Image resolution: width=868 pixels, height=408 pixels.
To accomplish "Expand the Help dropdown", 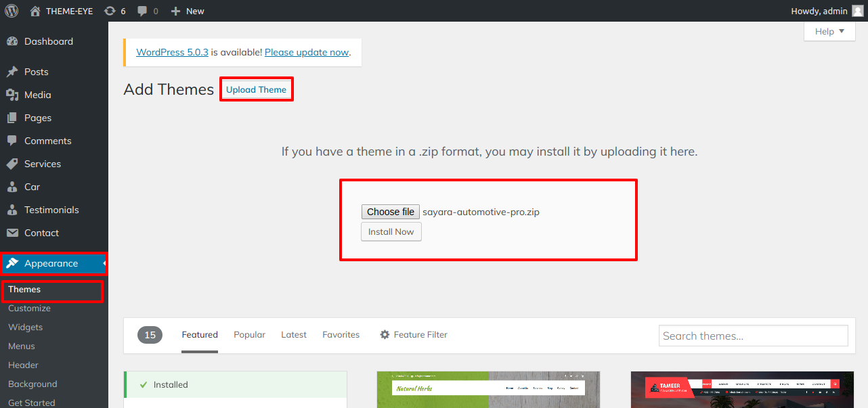I will (829, 31).
